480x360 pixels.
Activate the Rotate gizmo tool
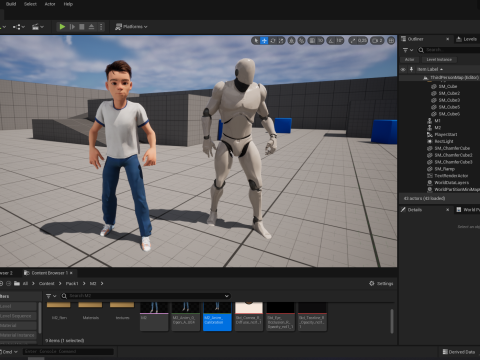point(273,41)
